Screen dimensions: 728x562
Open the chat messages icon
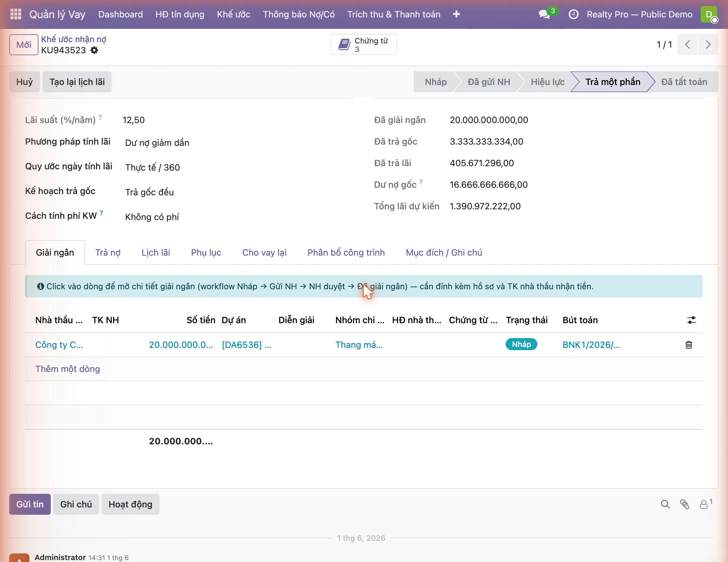[x=544, y=14]
